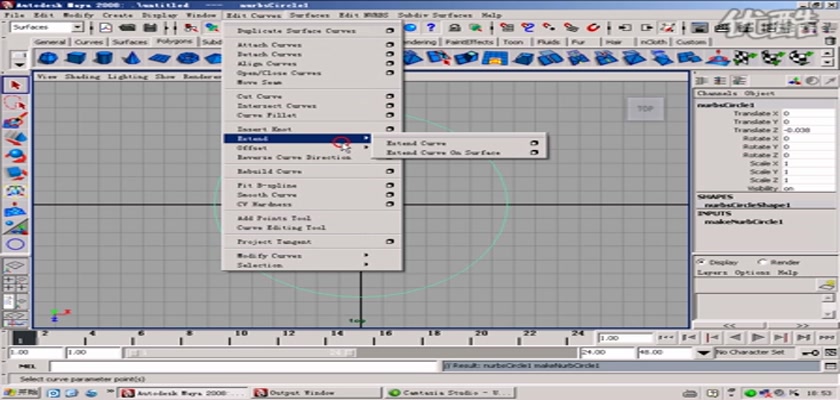Click the polygon Cone shelf icon

131,58
